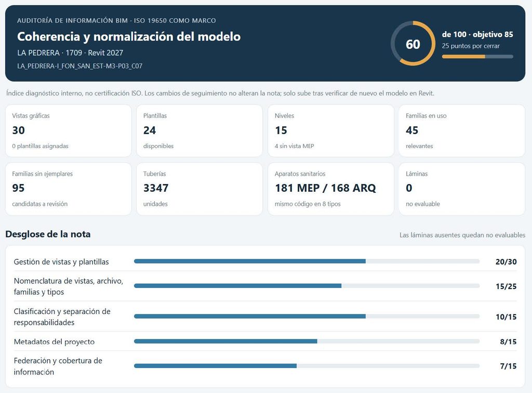This screenshot has height=393, width=532.
Task: Click the label "Clasificación y separación de responsabilidades"
Action: click(x=62, y=317)
